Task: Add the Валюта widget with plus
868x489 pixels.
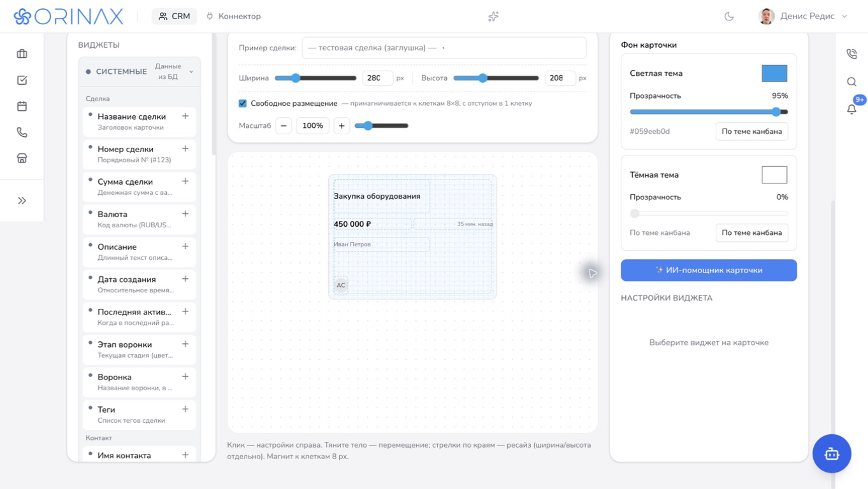Action: pyautogui.click(x=185, y=214)
